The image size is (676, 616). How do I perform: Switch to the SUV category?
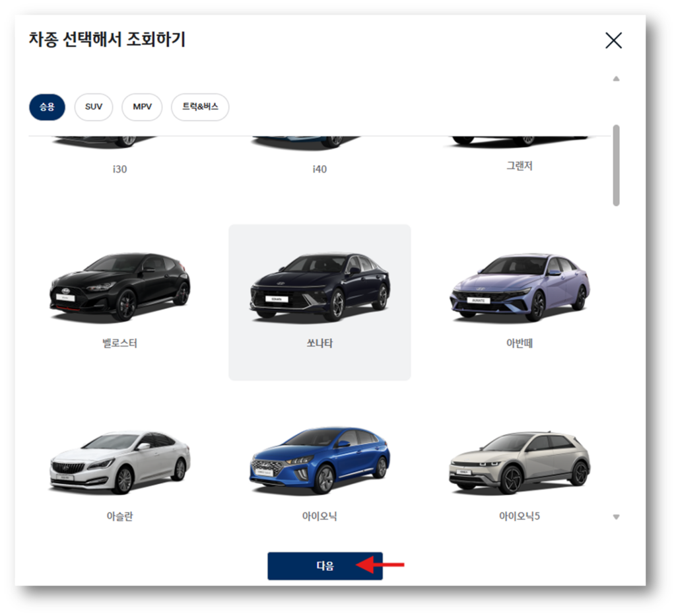click(93, 107)
